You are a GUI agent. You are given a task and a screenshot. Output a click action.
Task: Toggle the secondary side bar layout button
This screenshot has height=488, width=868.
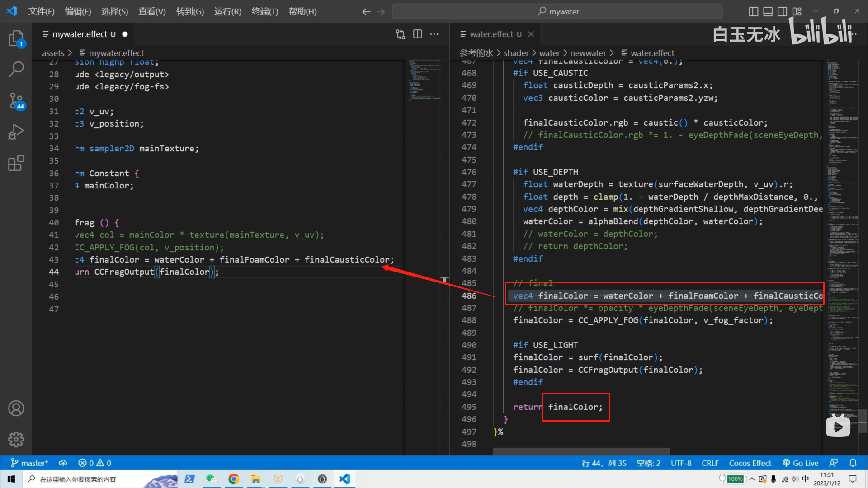click(x=782, y=11)
